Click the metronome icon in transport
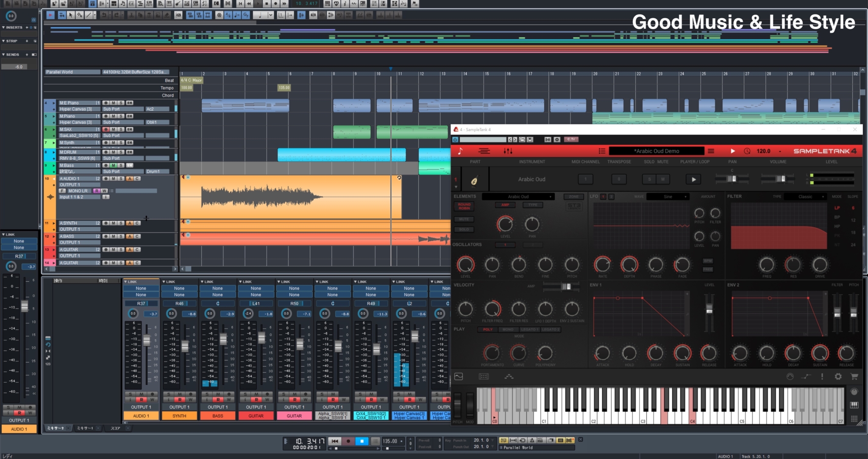The width and height of the screenshot is (868, 459). click(x=532, y=440)
